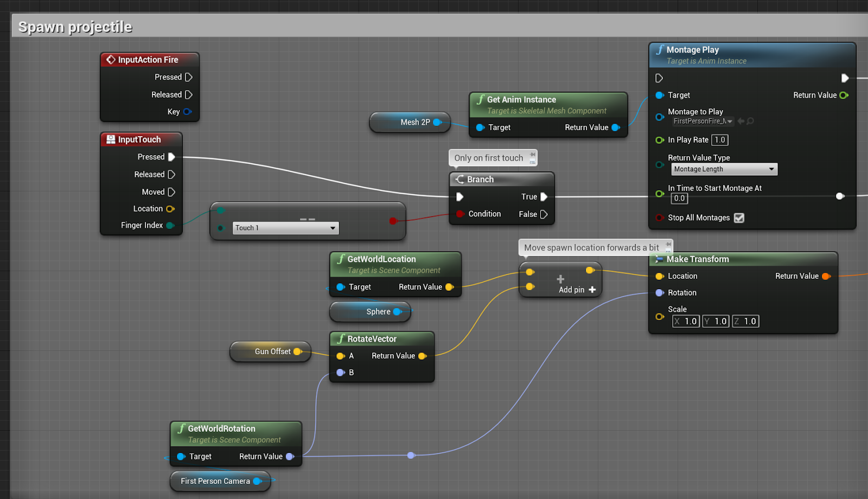Click Return Value pin on GetWorldLocation
868x499 pixels.
[449, 287]
